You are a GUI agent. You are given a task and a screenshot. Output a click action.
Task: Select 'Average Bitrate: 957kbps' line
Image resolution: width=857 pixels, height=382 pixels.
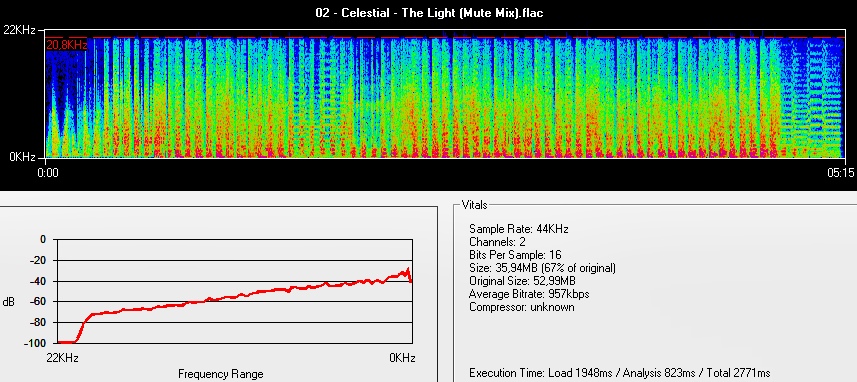(x=529, y=295)
